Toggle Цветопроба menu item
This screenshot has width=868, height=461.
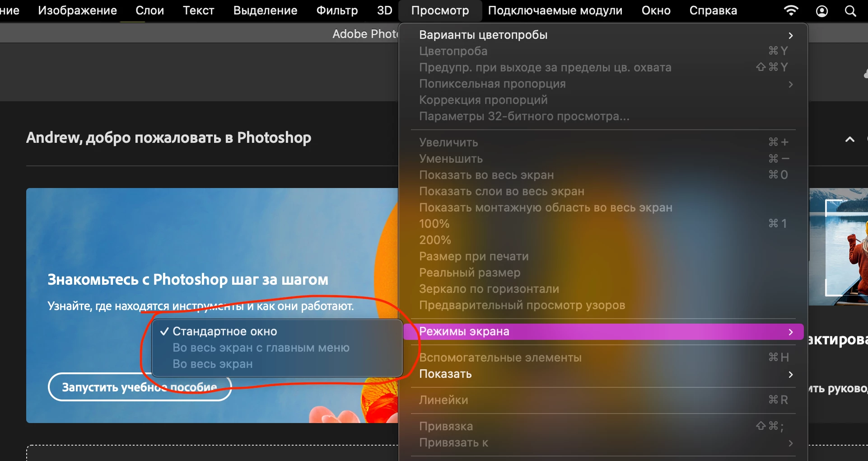pos(603,51)
